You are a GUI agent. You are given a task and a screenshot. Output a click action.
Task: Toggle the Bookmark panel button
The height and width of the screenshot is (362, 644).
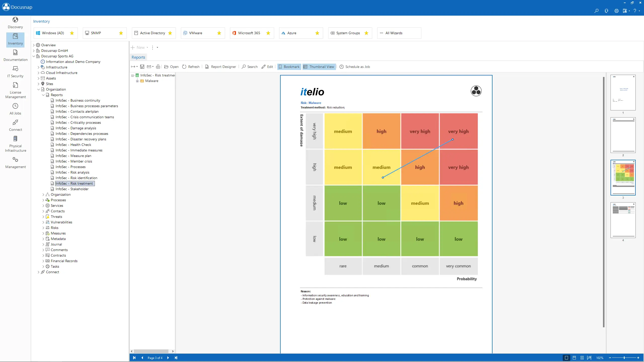pos(289,67)
